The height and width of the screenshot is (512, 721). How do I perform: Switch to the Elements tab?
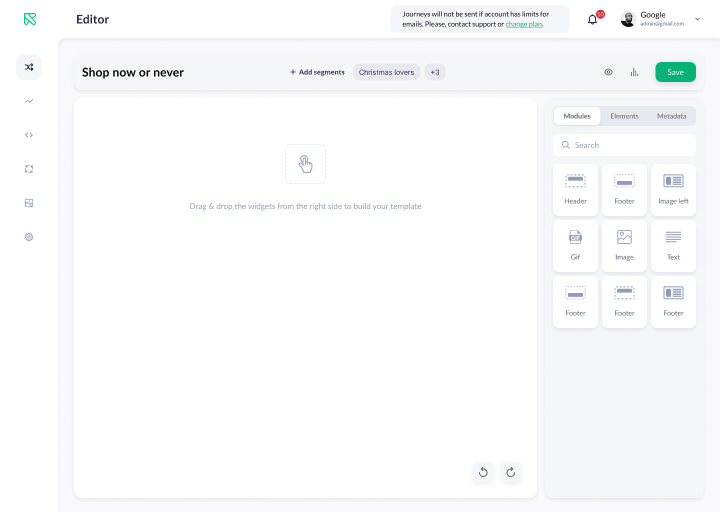(x=624, y=116)
